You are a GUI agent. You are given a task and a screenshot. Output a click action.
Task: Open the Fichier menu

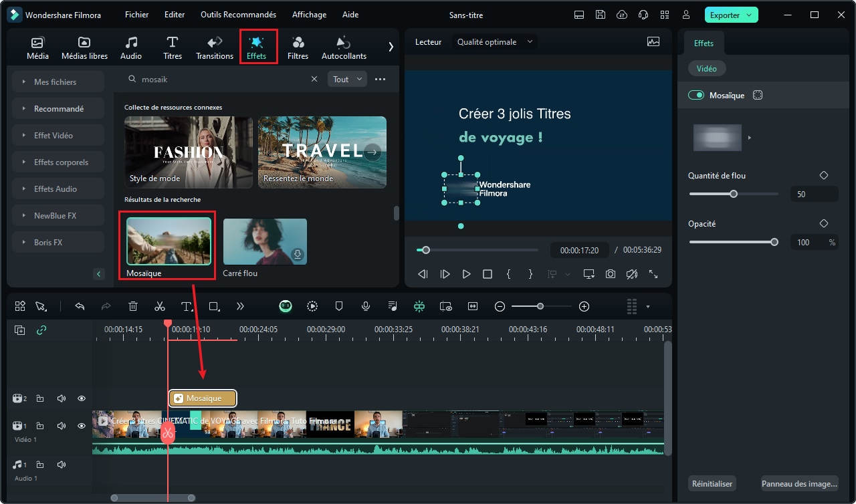(137, 15)
